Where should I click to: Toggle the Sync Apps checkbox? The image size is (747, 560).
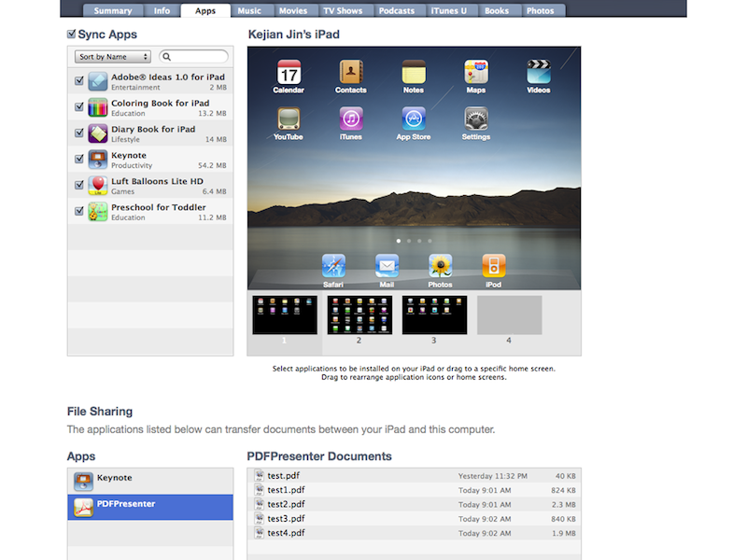click(x=72, y=35)
